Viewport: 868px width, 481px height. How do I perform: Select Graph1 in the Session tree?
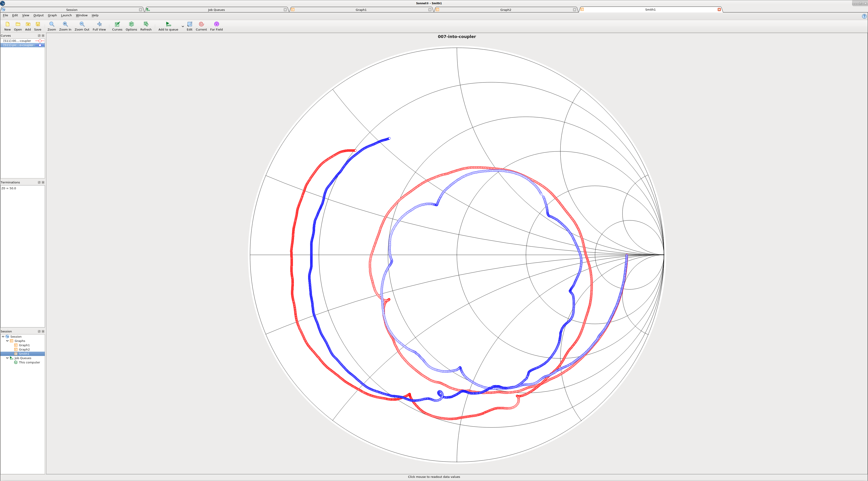coord(24,345)
